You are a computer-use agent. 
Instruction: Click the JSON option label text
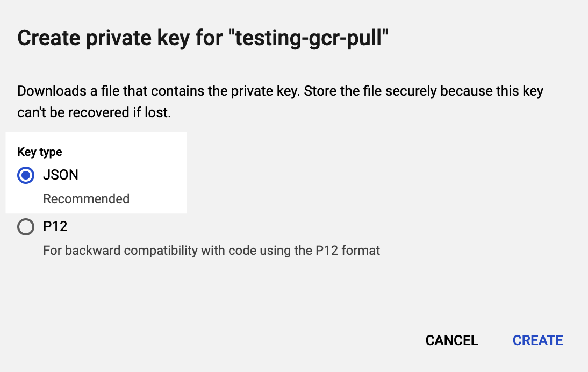(61, 175)
